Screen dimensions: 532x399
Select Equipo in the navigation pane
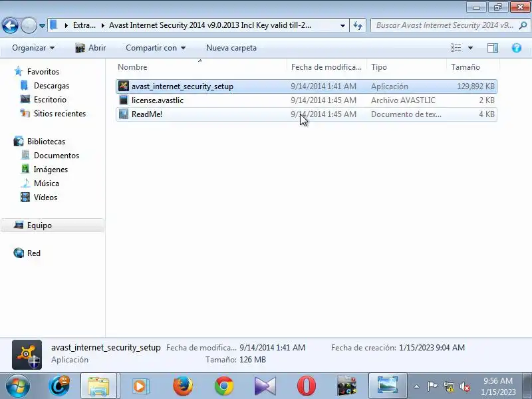coord(53,225)
